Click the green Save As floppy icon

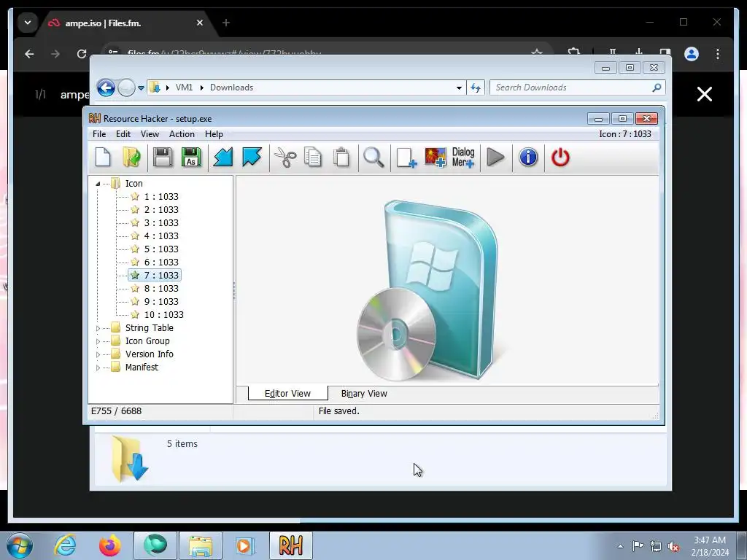[x=191, y=157]
